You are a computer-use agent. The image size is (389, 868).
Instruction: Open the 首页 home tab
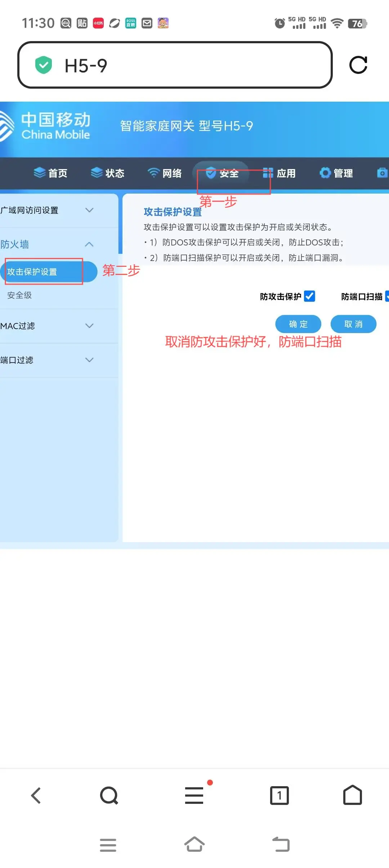click(50, 173)
